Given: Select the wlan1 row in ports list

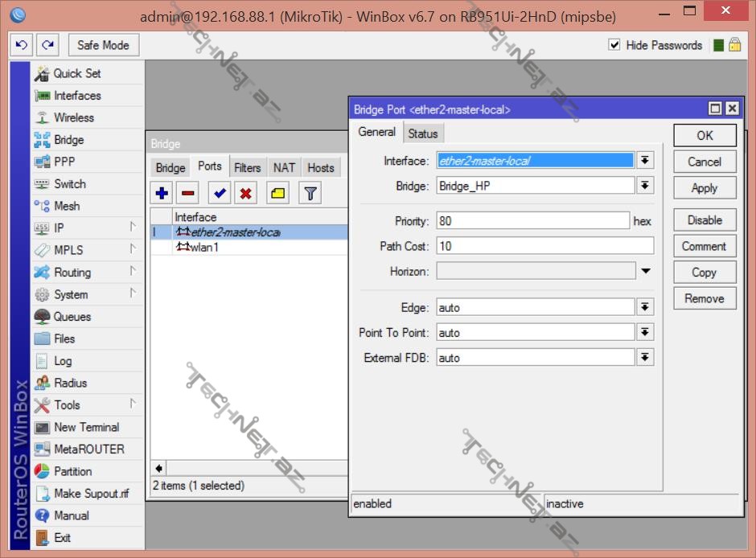Looking at the screenshot, I should tap(204, 248).
